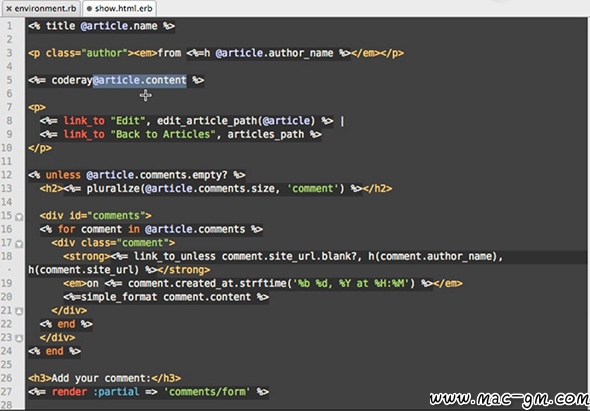The width and height of the screenshot is (590, 411).
Task: Click the word "coderay" on line 5
Action: (x=72, y=80)
